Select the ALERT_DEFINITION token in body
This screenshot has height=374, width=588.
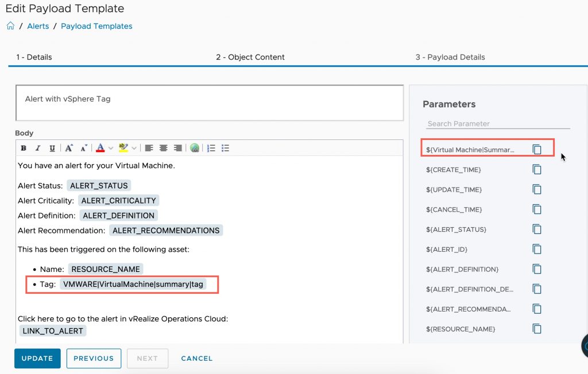pos(118,216)
